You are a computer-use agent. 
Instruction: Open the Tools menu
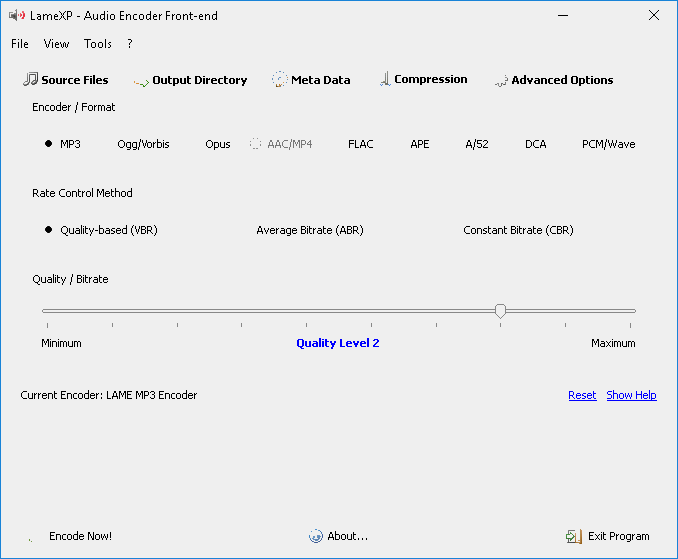98,44
